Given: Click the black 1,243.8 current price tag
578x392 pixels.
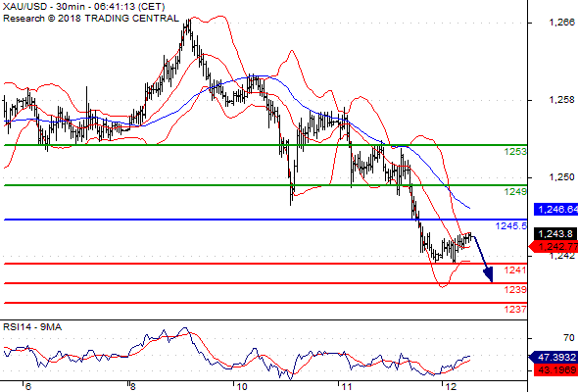Looking at the screenshot, I should (555, 234).
